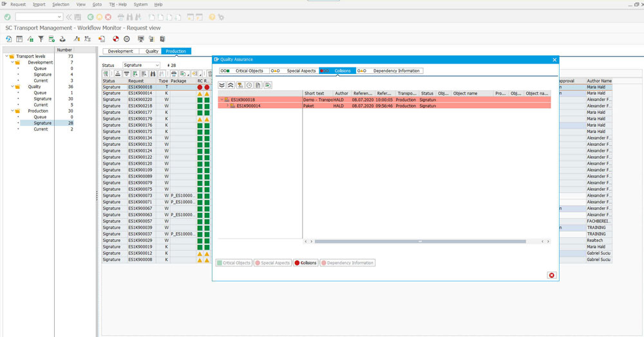Open the Request menu
The width and height of the screenshot is (644, 337).
click(x=18, y=5)
